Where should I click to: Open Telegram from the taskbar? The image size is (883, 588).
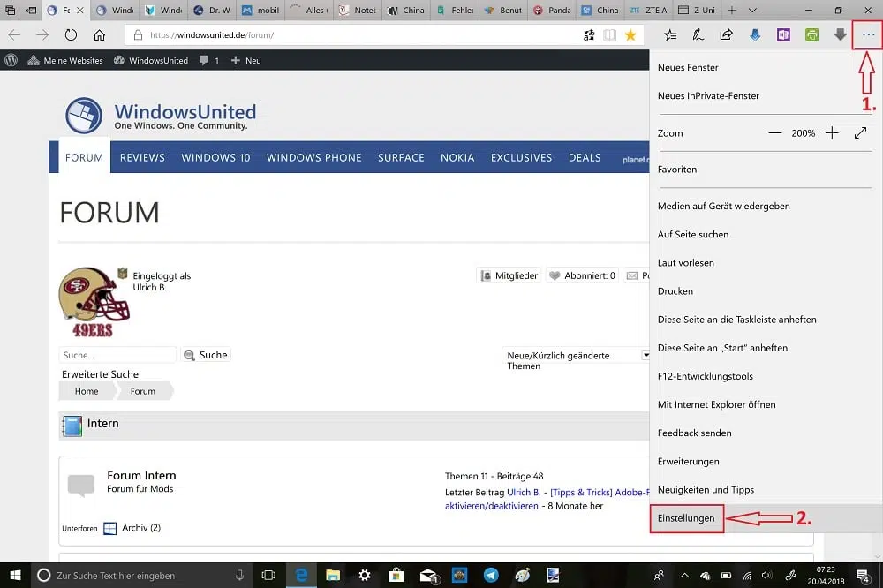pos(490,575)
